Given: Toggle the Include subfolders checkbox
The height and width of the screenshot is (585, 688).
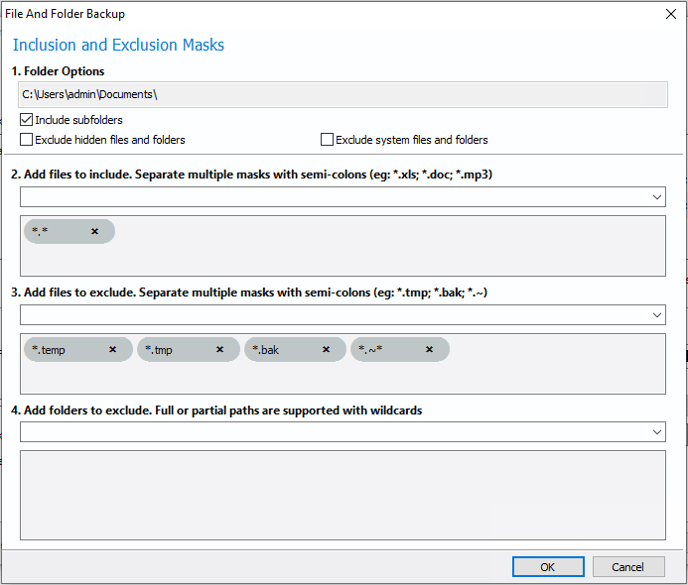Looking at the screenshot, I should coord(26,119).
